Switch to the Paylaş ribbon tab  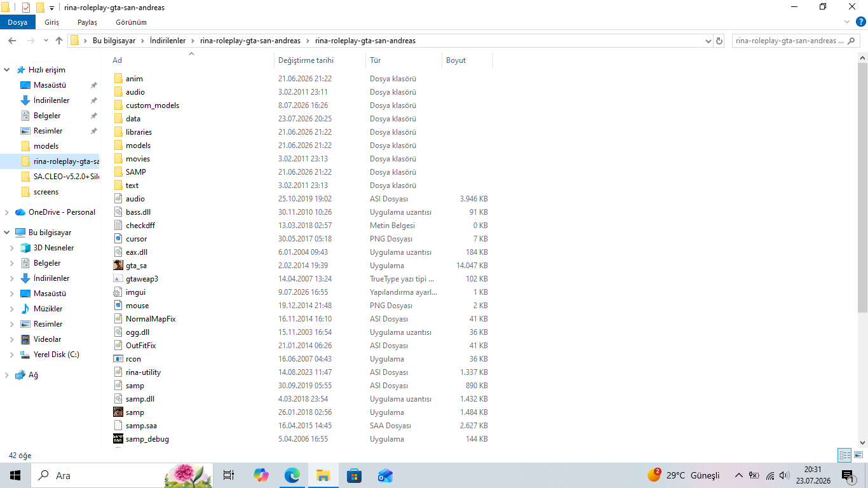pos(87,22)
